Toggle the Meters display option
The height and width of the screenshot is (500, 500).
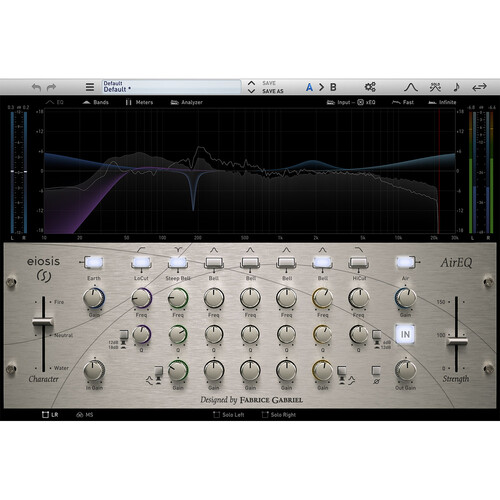click(x=139, y=102)
